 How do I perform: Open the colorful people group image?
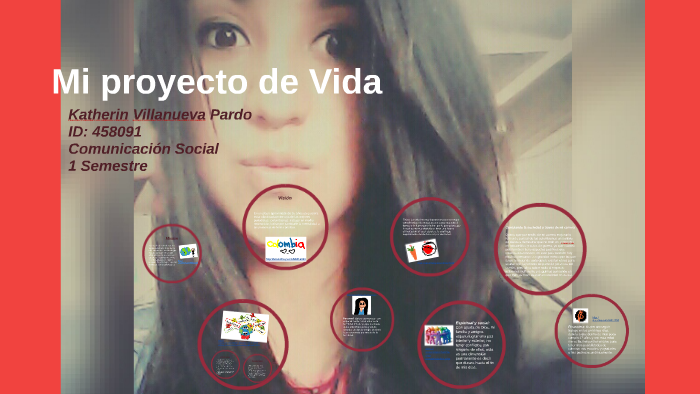(438, 336)
